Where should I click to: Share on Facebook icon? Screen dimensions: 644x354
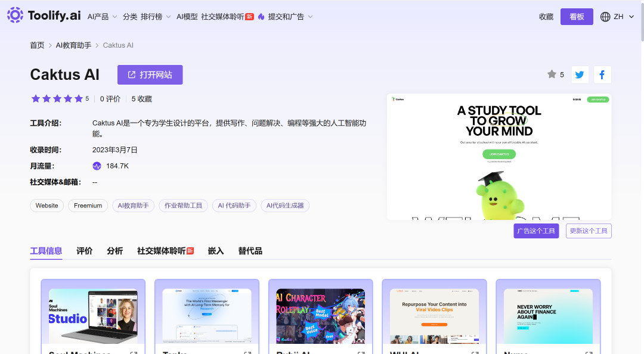[602, 74]
